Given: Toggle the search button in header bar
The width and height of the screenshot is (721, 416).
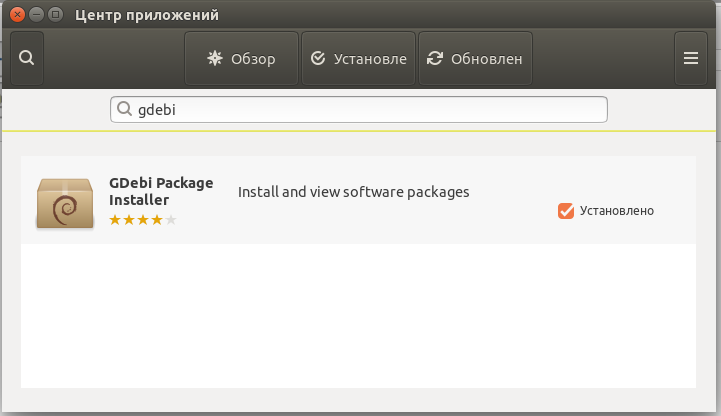Looking at the screenshot, I should coord(26,58).
